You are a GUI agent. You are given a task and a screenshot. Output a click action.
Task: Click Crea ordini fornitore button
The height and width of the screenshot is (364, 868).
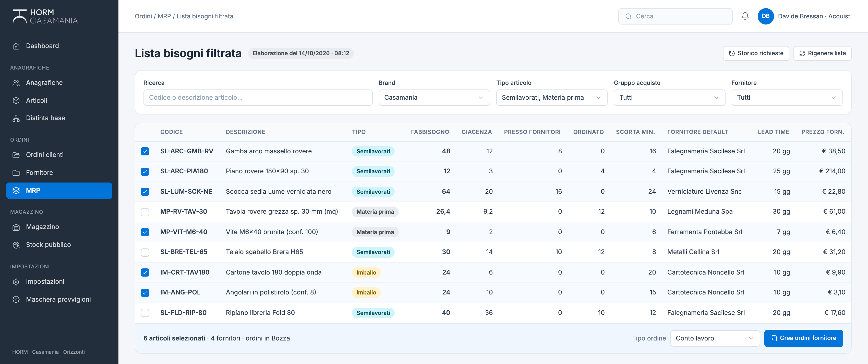(x=803, y=338)
